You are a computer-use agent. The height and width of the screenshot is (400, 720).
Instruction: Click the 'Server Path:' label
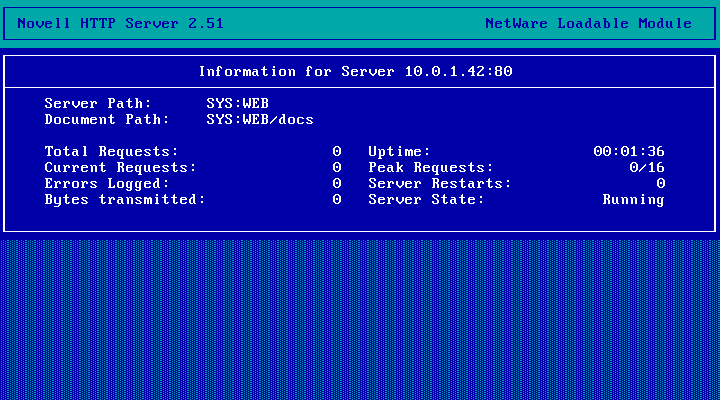coord(98,104)
